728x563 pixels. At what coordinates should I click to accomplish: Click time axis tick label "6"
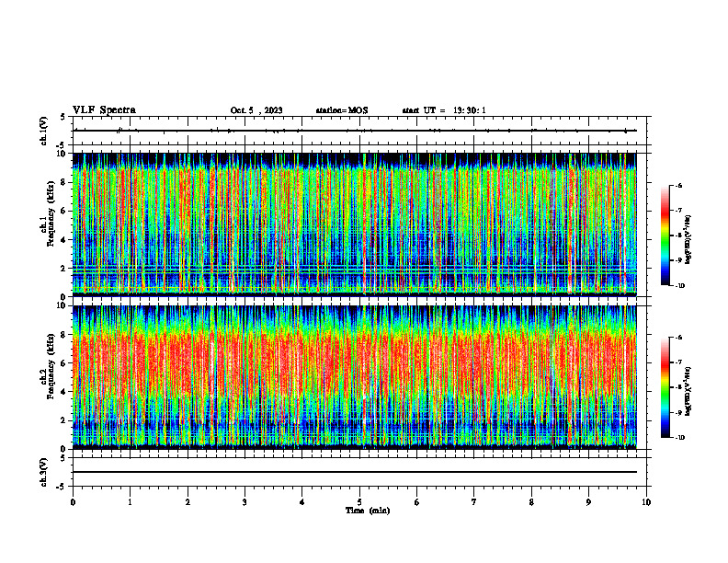pyautogui.click(x=417, y=502)
